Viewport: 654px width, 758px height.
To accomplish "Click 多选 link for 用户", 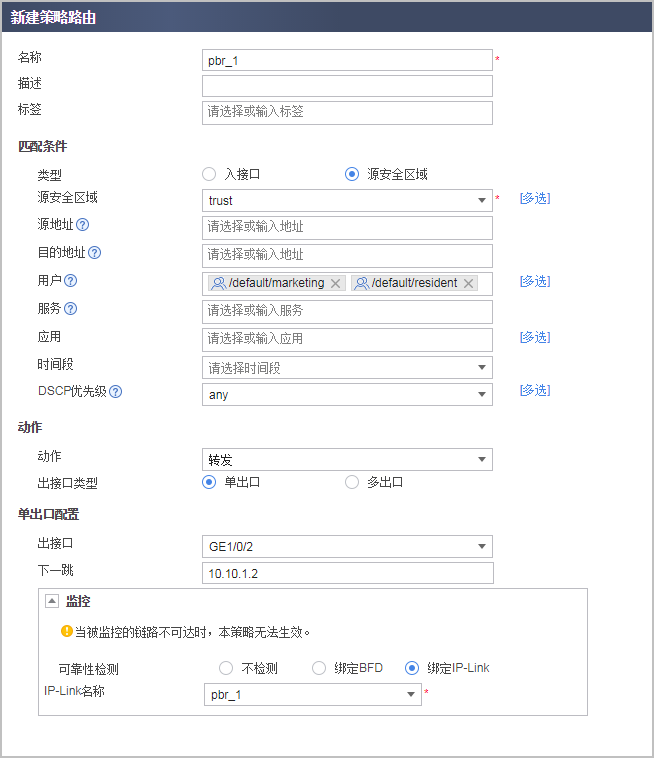I will click(535, 281).
